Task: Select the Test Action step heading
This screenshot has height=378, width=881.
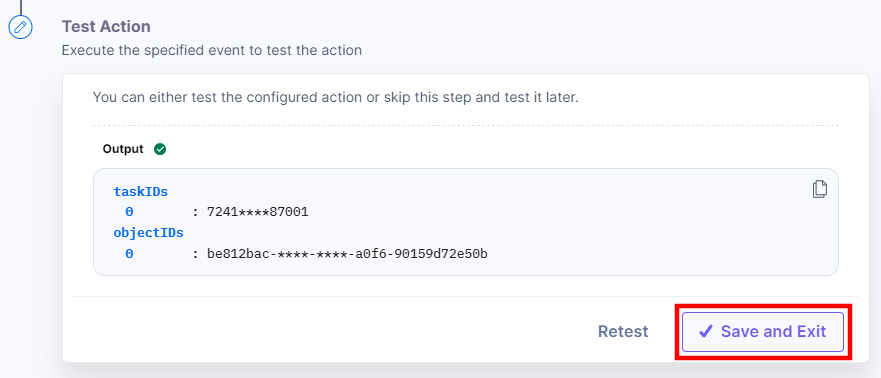Action: click(x=106, y=26)
